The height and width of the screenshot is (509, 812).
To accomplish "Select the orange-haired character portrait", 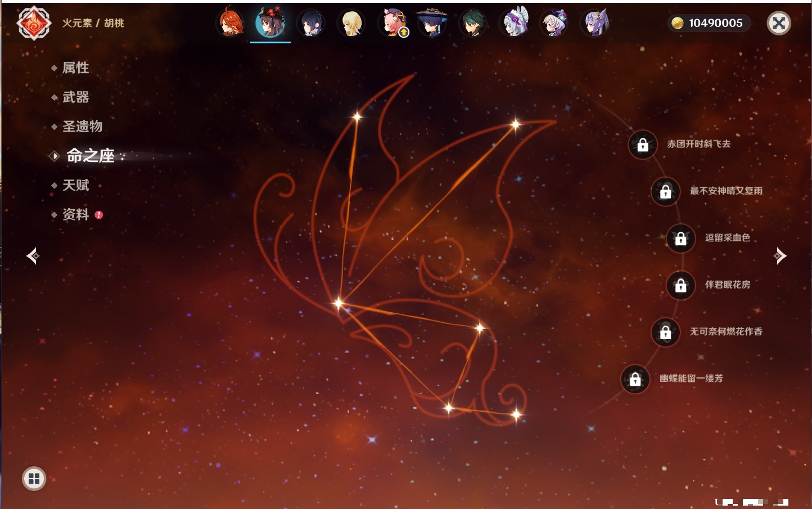I will [x=231, y=22].
